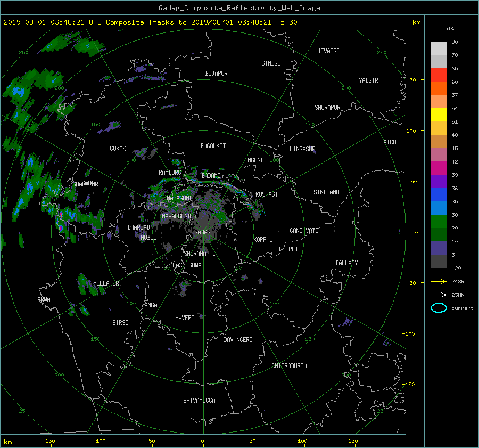The height and width of the screenshot is (448, 479).
Task: Select the red 60 dBZ color swatch
Action: [x=439, y=75]
